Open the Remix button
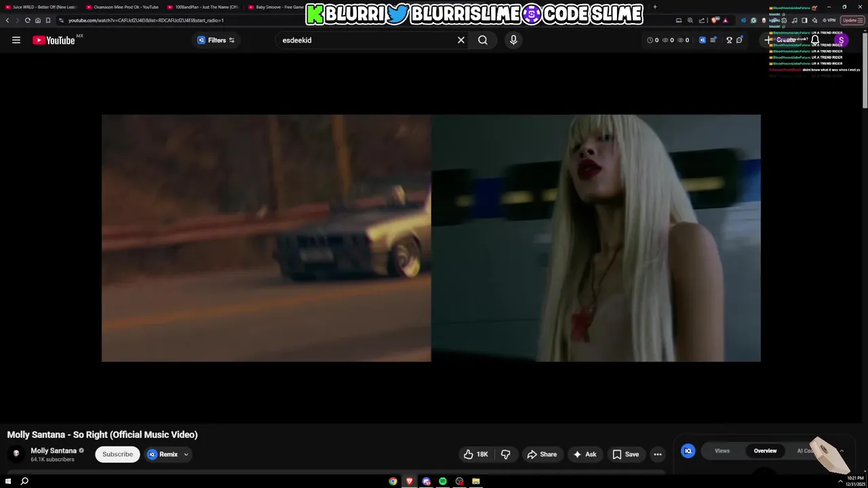 (162, 454)
